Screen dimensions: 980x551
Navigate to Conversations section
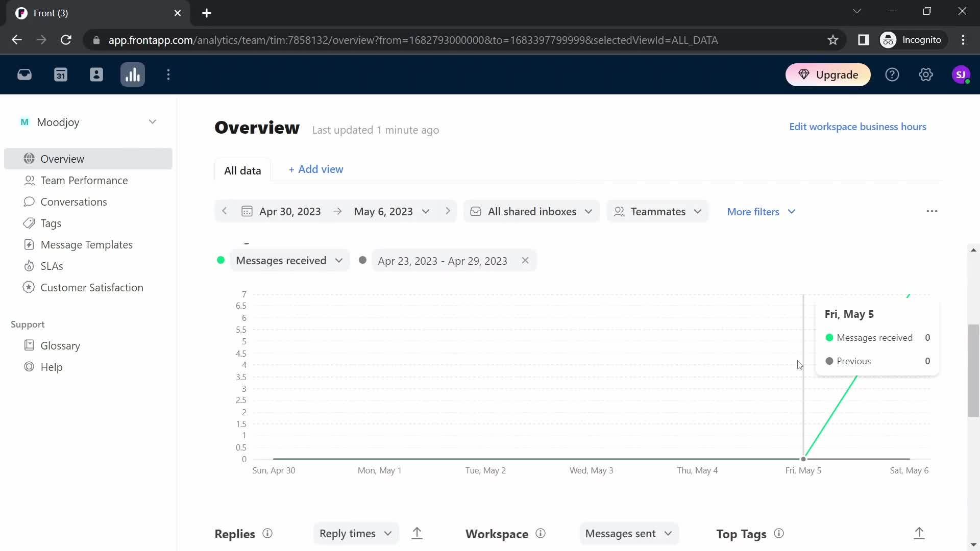[x=73, y=201]
